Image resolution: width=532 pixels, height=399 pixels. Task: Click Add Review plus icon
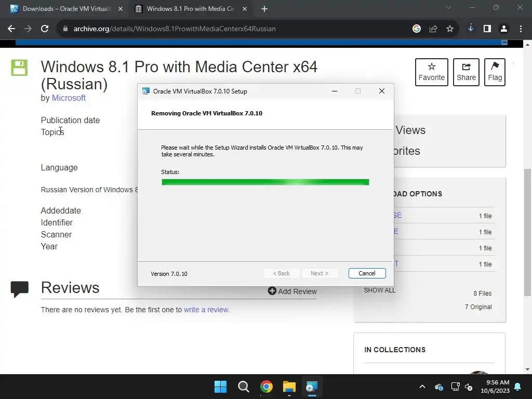[x=272, y=291]
